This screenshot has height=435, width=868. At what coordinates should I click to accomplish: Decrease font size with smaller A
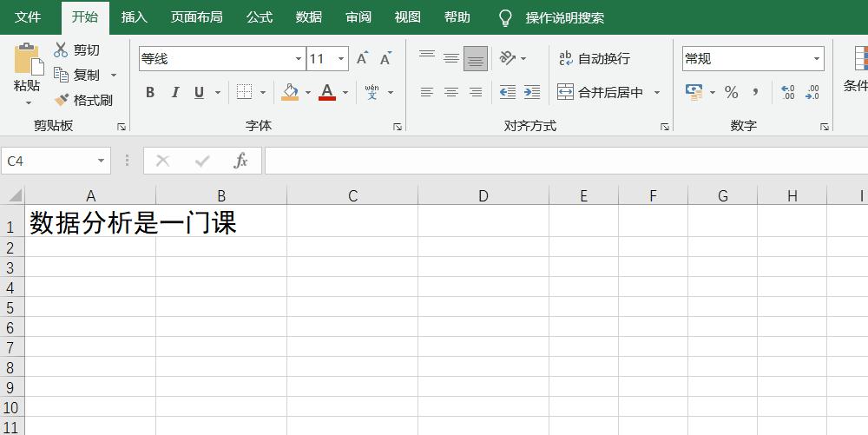[x=386, y=58]
